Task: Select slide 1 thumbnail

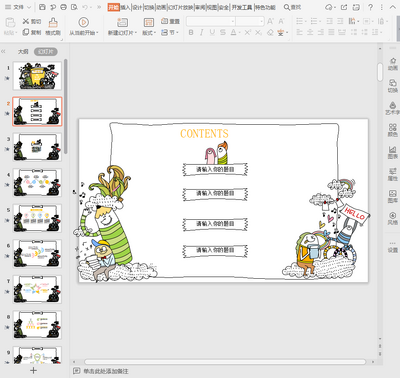Action: [x=37, y=76]
